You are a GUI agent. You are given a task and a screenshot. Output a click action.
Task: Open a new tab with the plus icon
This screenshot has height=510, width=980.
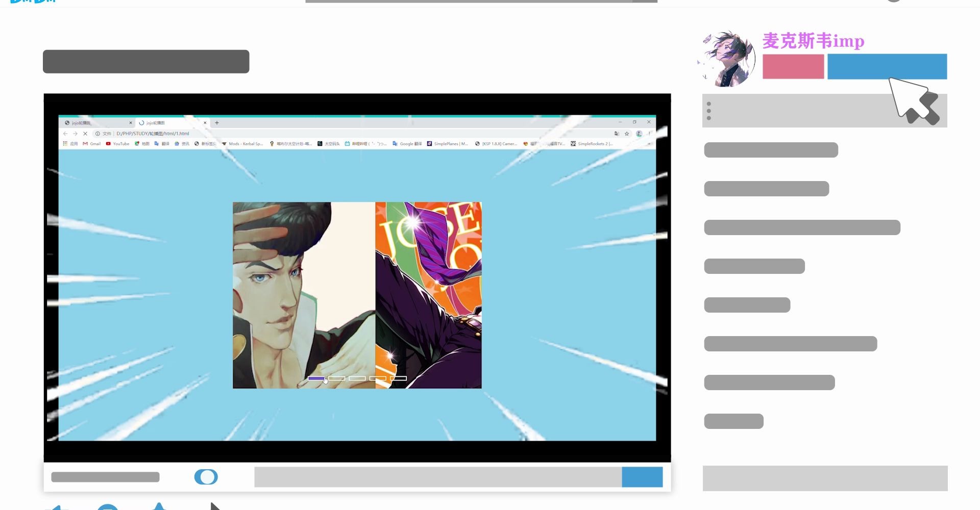(x=217, y=123)
